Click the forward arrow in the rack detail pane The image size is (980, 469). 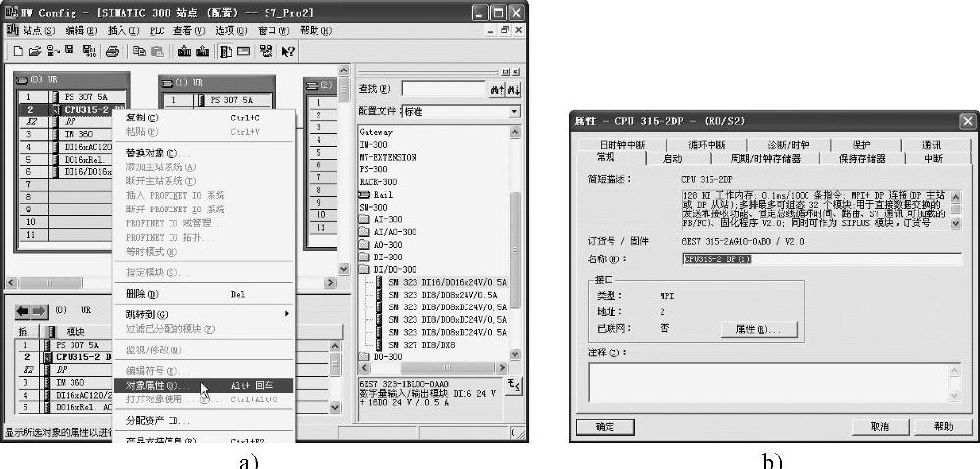click(x=39, y=311)
